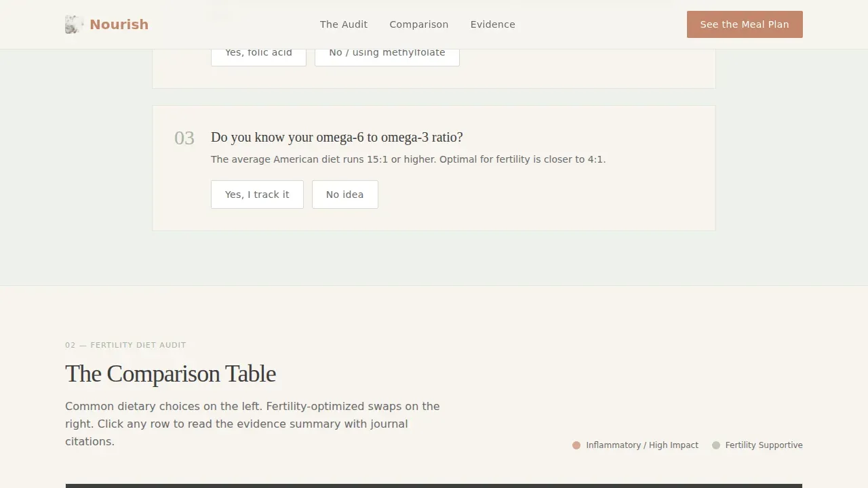Click the 03 question number
Viewport: 868px width, 488px height.
(184, 138)
